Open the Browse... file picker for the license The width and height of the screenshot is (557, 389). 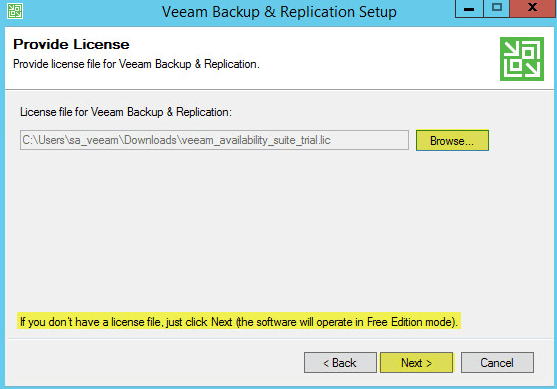(452, 140)
